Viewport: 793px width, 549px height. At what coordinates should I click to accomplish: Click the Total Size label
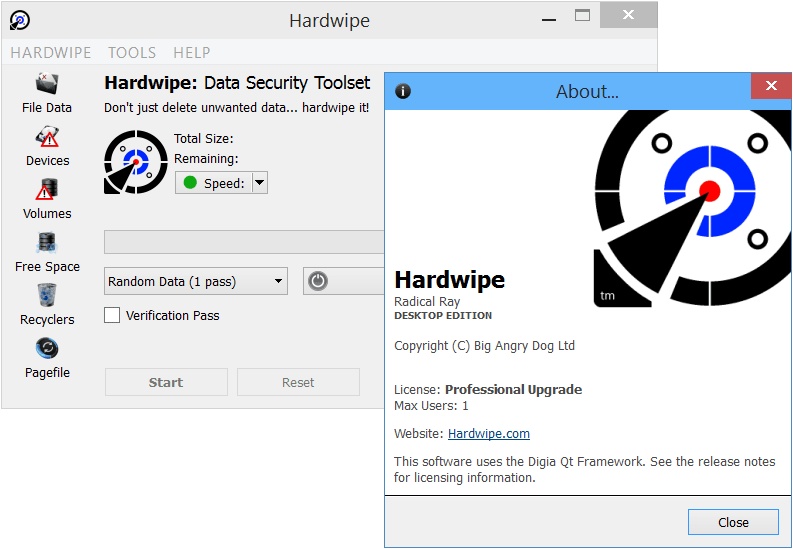204,139
